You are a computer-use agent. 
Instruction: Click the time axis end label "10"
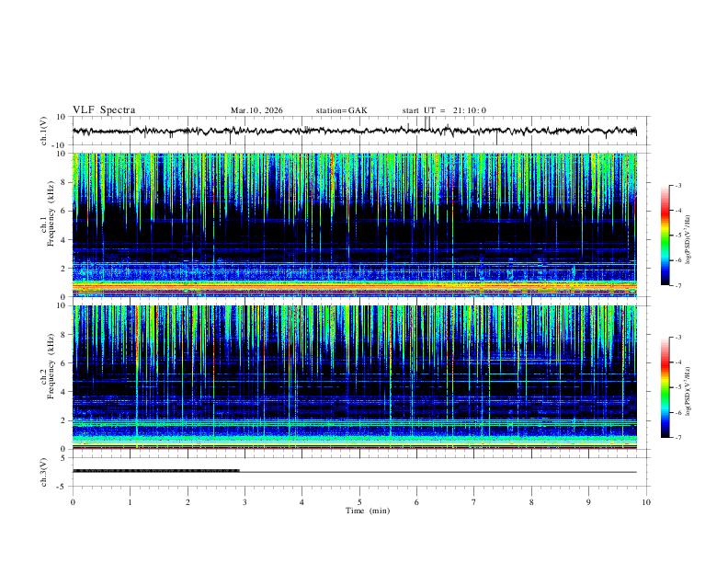point(646,502)
